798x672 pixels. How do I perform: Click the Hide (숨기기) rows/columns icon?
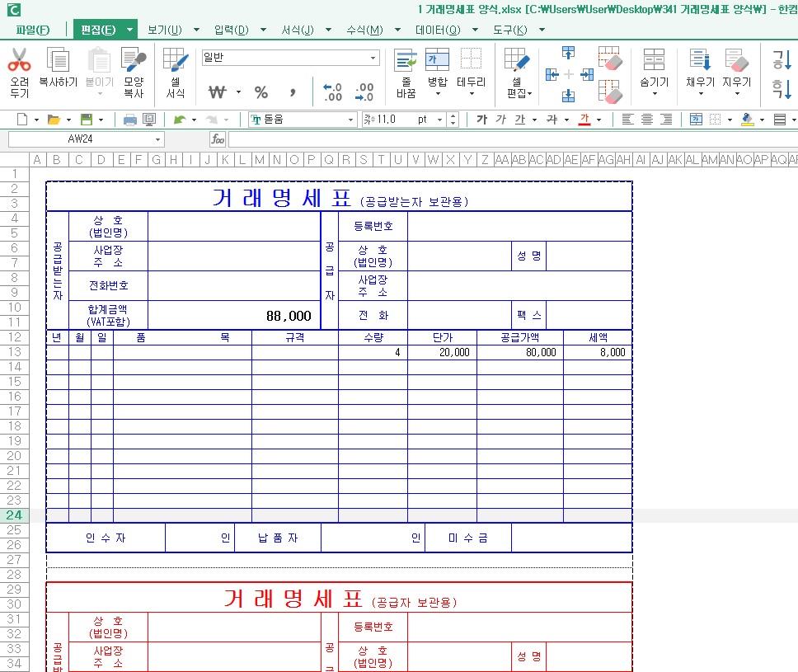pos(654,59)
